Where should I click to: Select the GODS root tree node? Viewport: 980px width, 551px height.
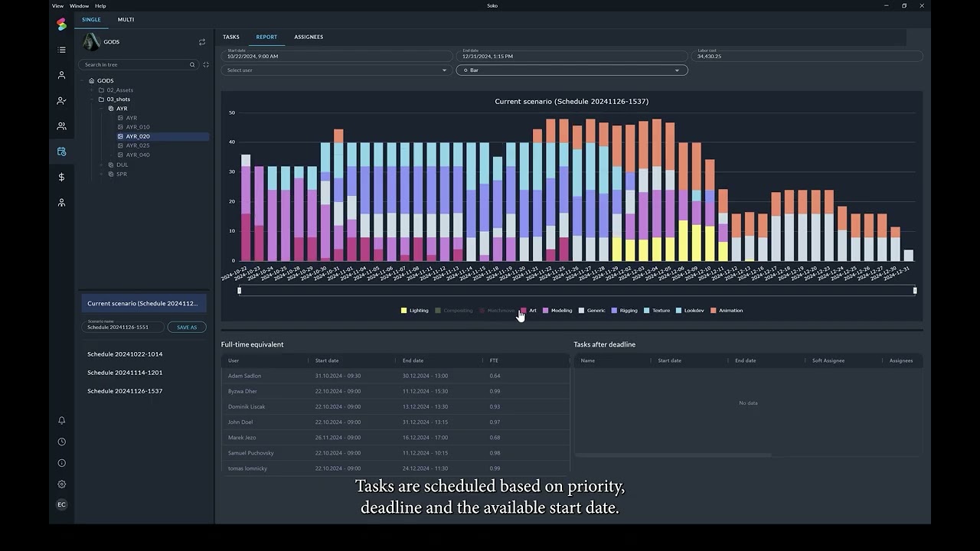[x=105, y=80]
